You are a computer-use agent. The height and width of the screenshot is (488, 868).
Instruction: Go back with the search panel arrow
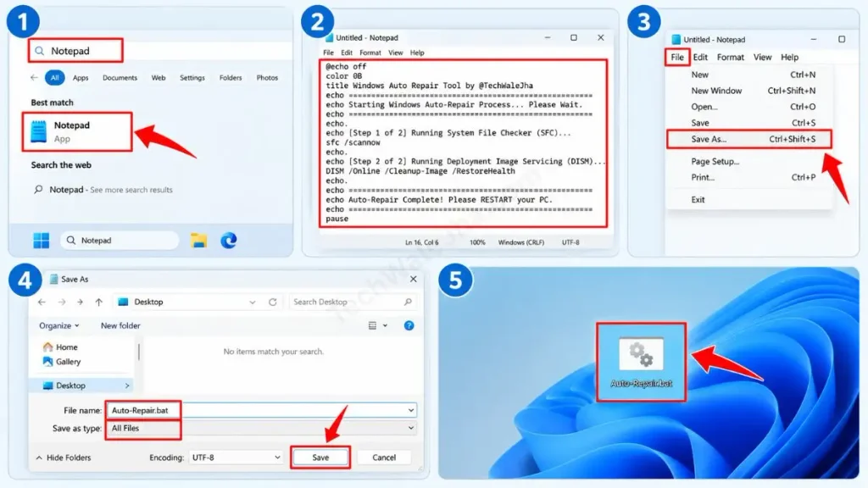point(34,77)
